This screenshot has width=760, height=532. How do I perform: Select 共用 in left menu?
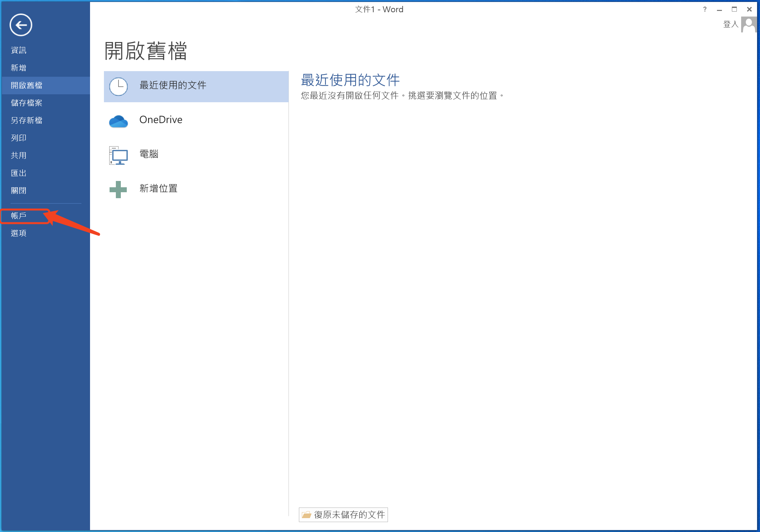(x=19, y=155)
